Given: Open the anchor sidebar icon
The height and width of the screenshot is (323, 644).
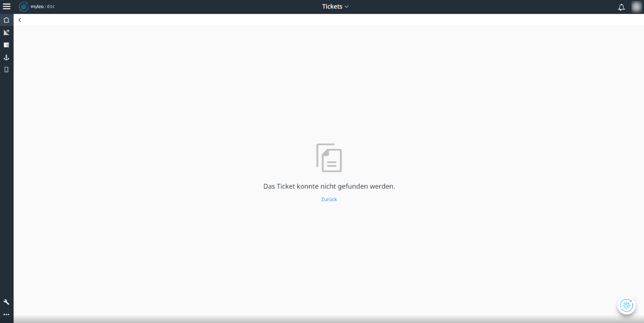Looking at the screenshot, I should point(6,57).
